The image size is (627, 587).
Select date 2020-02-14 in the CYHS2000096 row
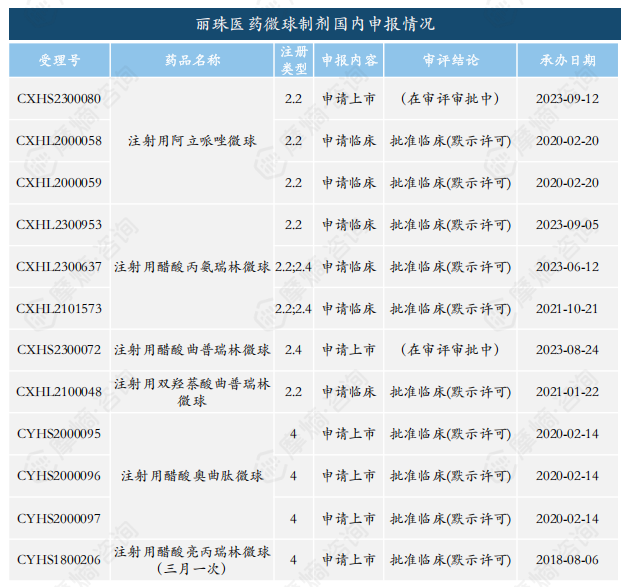click(567, 476)
